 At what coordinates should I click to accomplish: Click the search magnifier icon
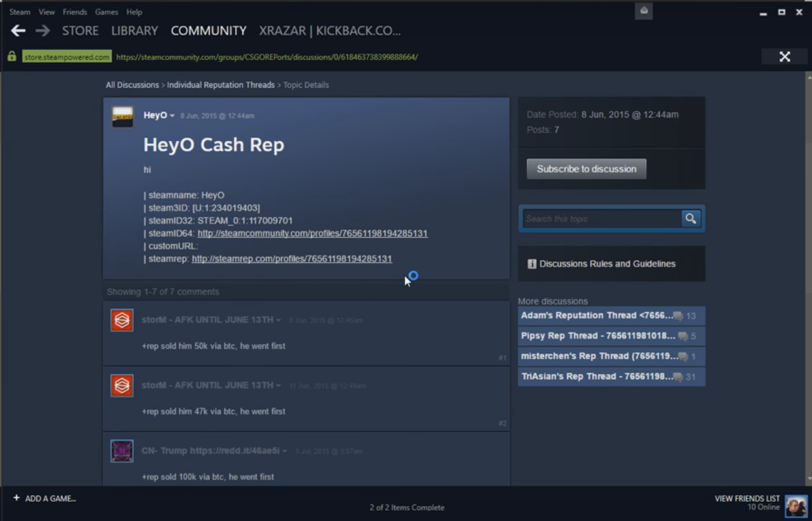point(691,219)
